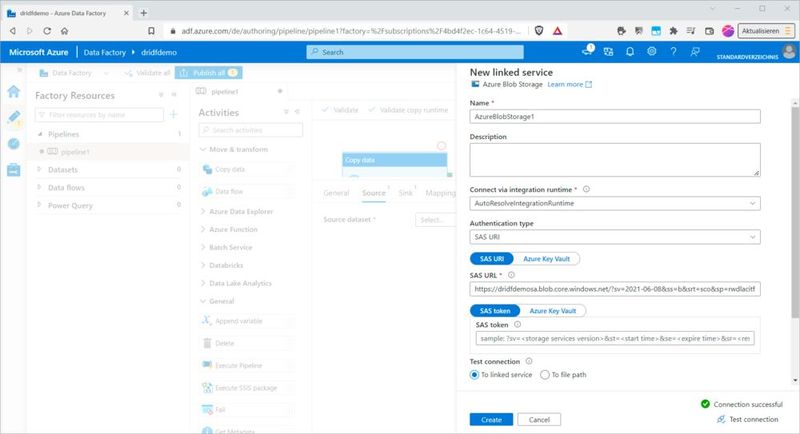Switch to the Sink tab

(405, 193)
